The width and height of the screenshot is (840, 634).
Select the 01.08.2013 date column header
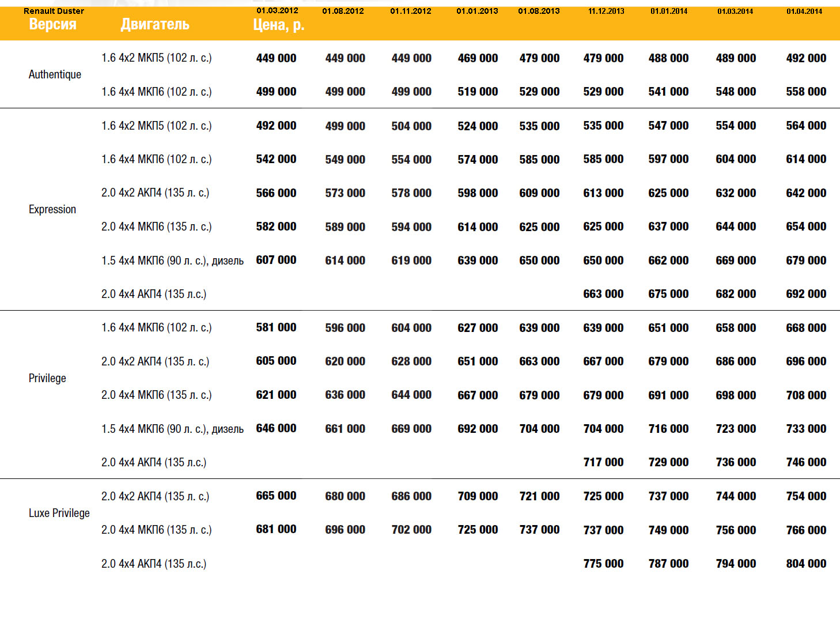click(x=539, y=11)
